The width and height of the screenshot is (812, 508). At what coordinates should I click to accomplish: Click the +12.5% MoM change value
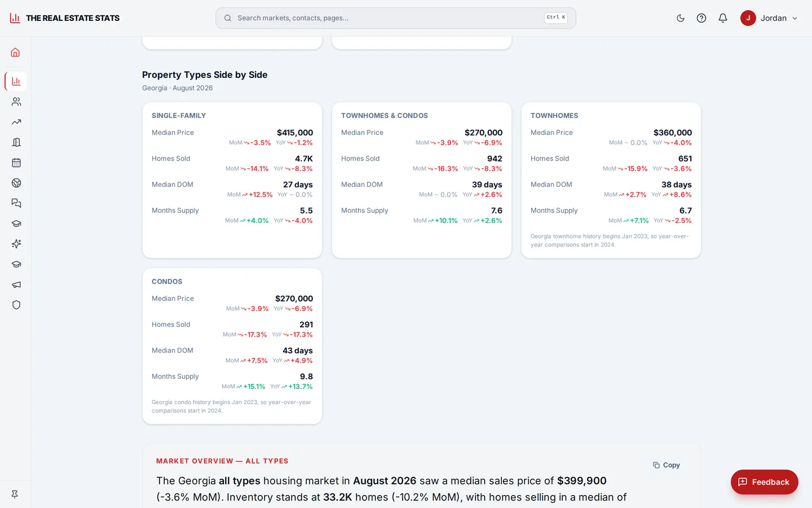261,195
